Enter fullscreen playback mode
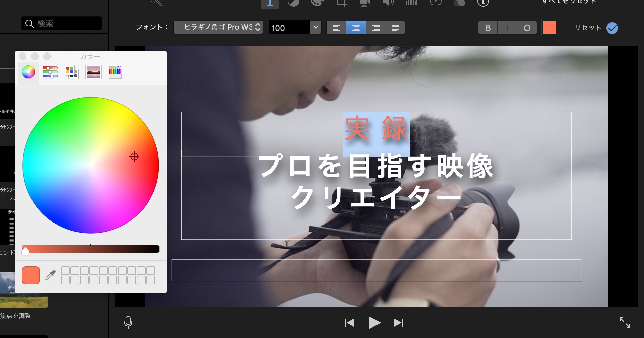This screenshot has height=338, width=644. (x=625, y=323)
